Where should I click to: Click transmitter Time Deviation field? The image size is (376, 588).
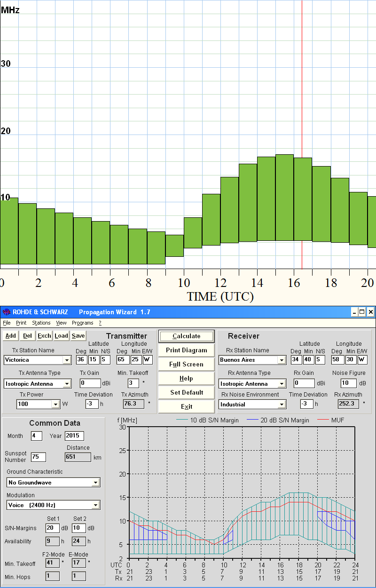(92, 404)
